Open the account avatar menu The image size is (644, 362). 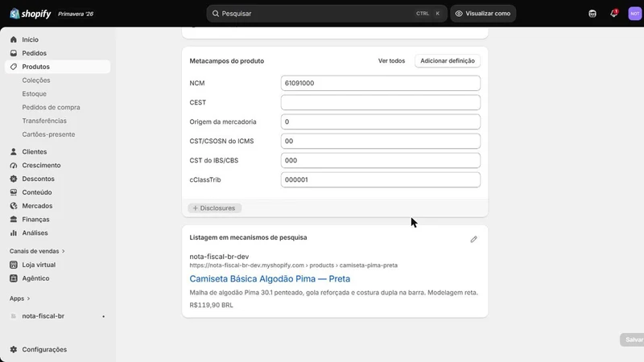(x=634, y=14)
